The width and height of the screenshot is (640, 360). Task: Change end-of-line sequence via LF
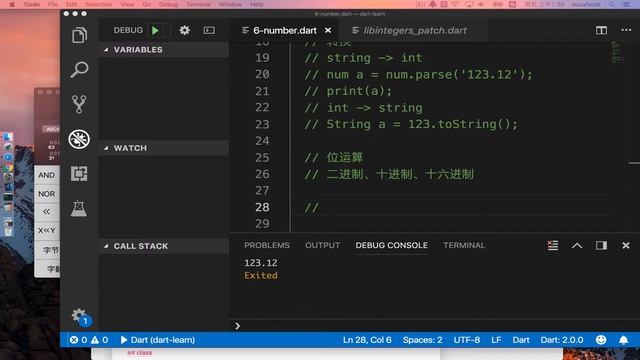click(x=496, y=340)
